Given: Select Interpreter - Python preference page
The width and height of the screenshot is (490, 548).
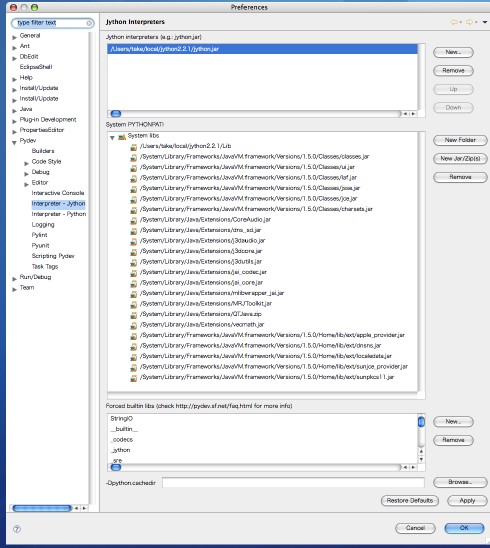Looking at the screenshot, I should pyautogui.click(x=59, y=214).
